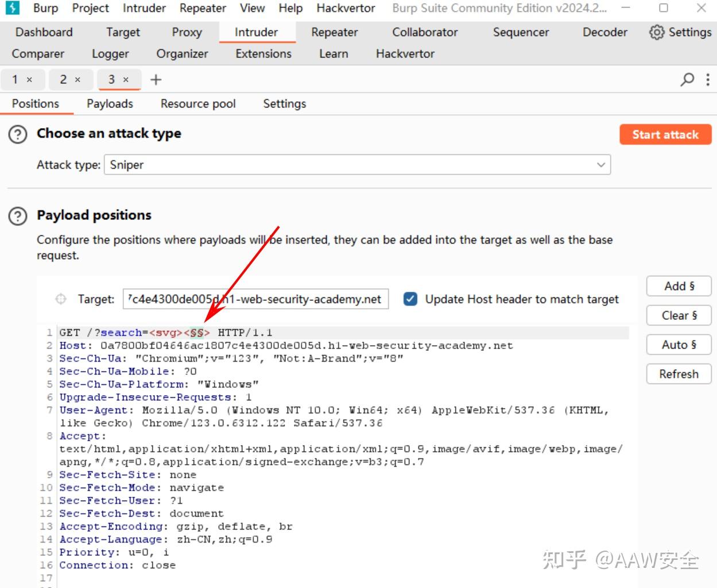Screen dimensions: 717x588
Task: Open the three-dot tab options menu
Action: pyautogui.click(x=708, y=80)
